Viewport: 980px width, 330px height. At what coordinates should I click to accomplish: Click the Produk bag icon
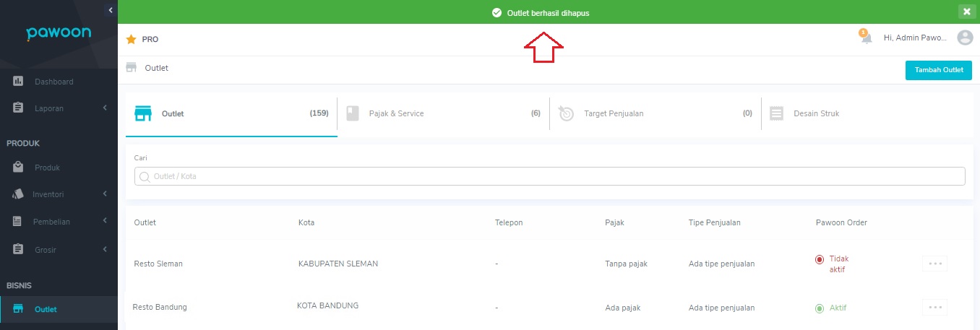click(x=19, y=168)
